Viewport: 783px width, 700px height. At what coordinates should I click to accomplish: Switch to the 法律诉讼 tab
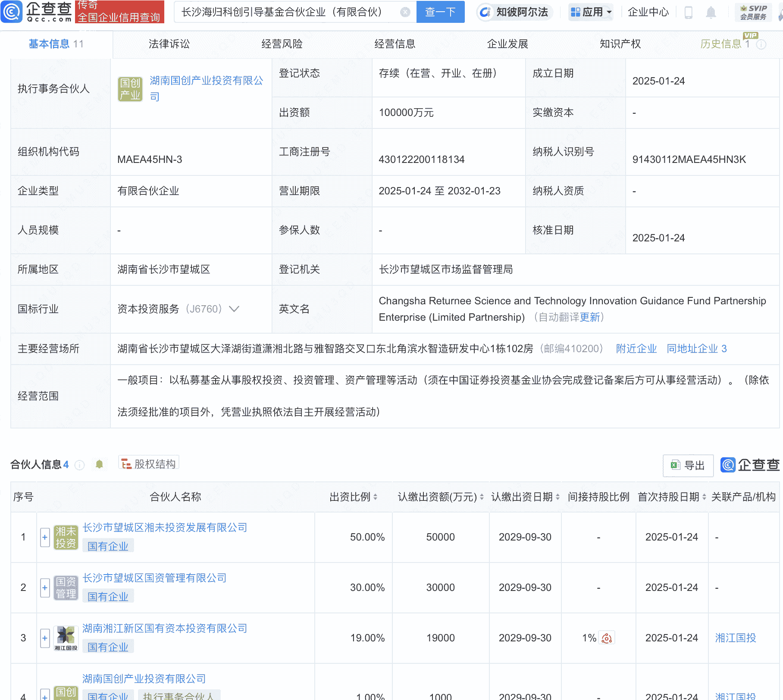point(169,44)
